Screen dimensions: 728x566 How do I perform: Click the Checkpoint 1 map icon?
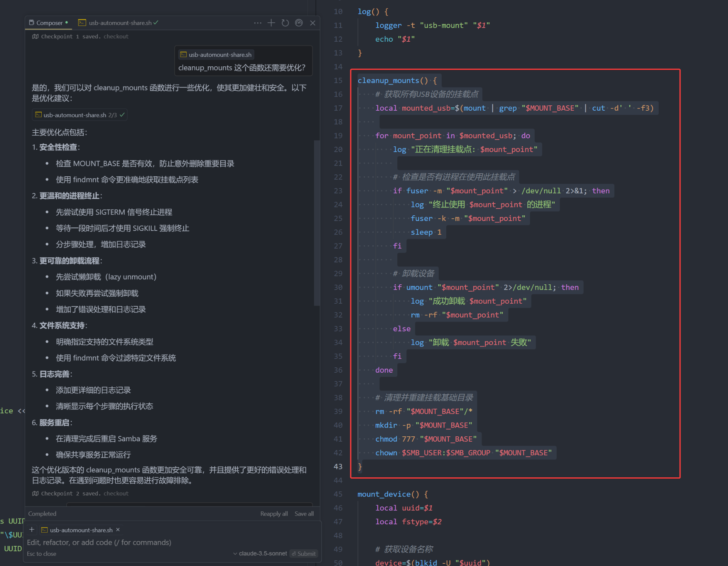point(35,36)
